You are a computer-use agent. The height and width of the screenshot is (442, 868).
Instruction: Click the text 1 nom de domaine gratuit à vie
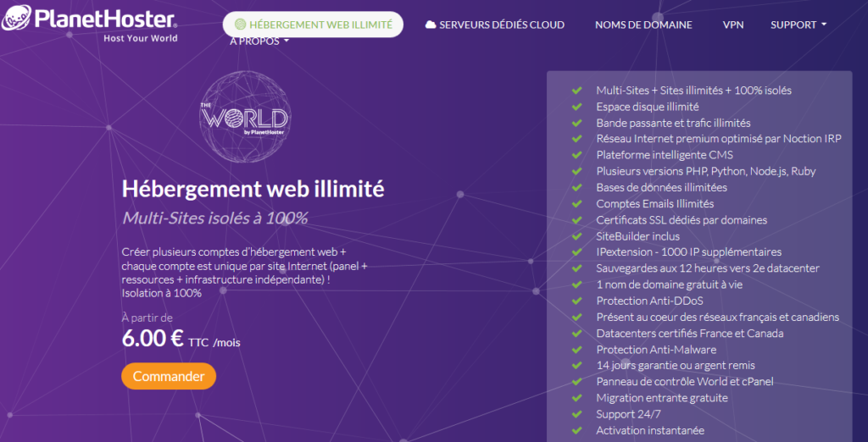[670, 285]
